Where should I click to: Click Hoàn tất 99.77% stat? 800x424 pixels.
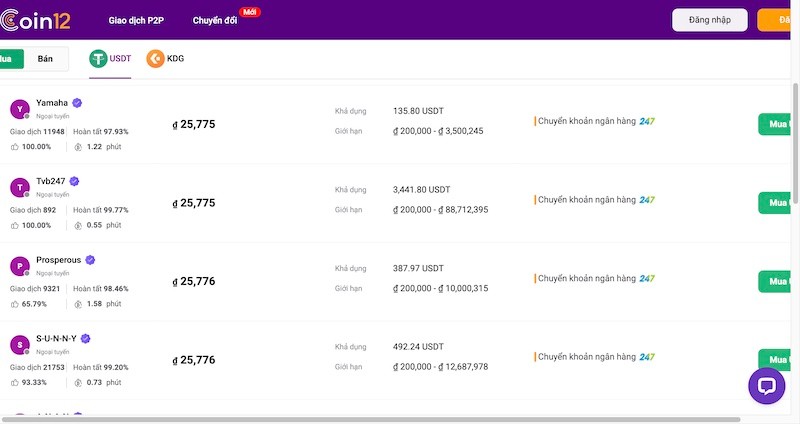pyautogui.click(x=101, y=210)
